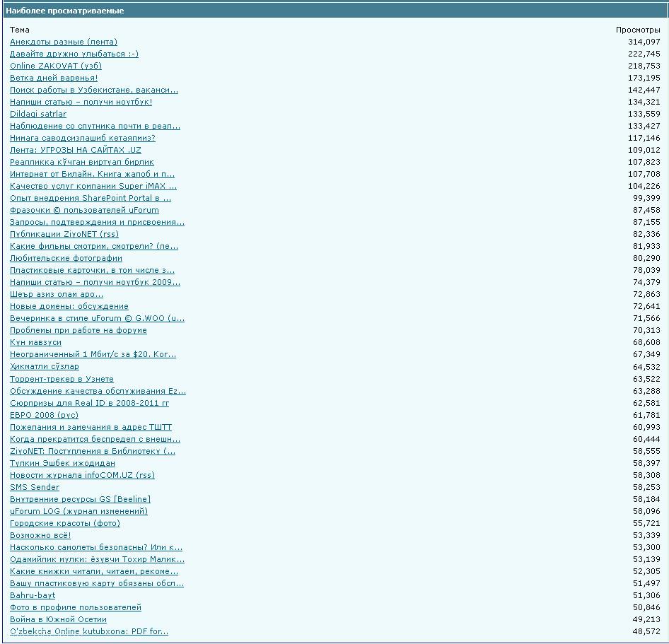Screen dimensions: 669x644
Task: Open the 'Возможно всё!' thread
Action: click(x=40, y=535)
